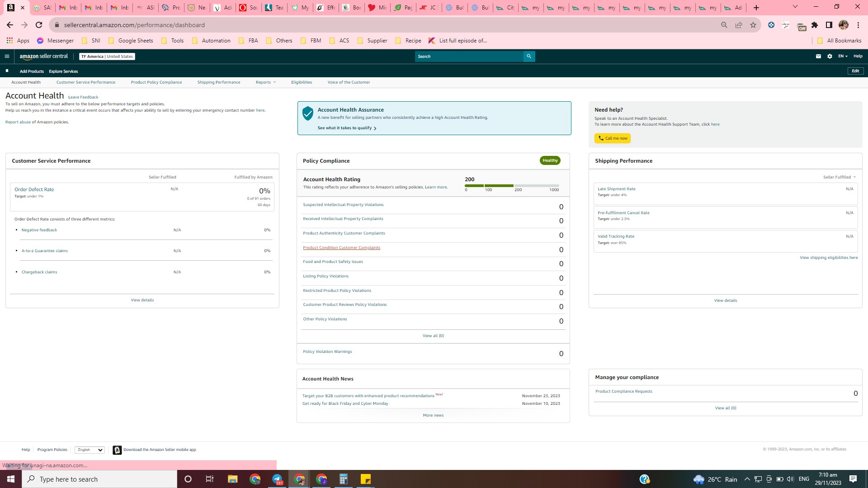Viewport: 868px width, 488px height.
Task: Open the messages envelope icon
Action: (818, 56)
